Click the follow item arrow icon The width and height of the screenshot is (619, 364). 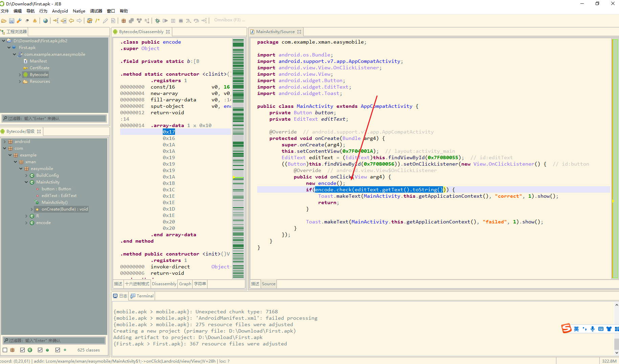coord(64,21)
